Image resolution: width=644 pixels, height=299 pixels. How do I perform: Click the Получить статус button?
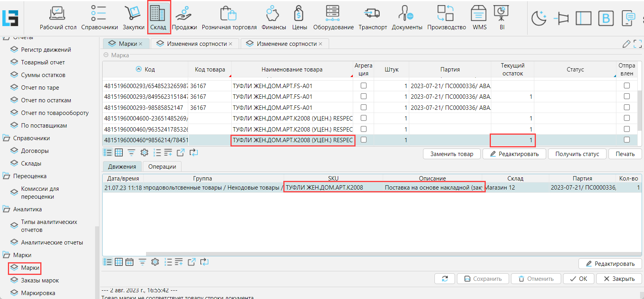(577, 154)
